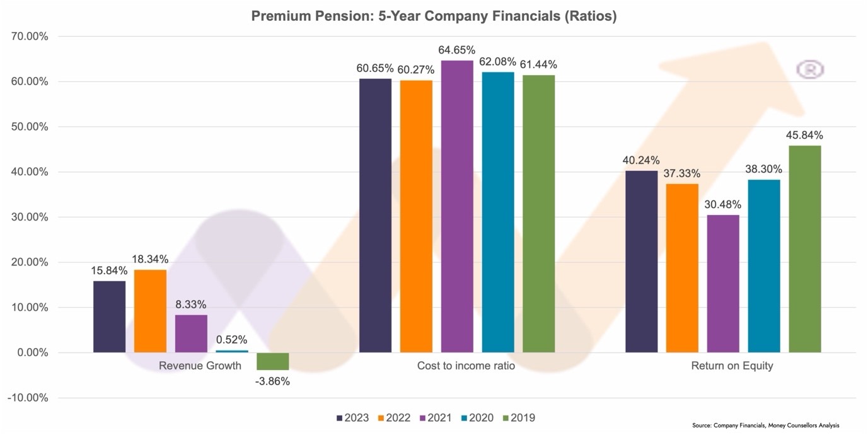This screenshot has width=868, height=435.
Task: Select the 2022 Revenue Growth bar 18.34%
Action: pyautogui.click(x=150, y=311)
